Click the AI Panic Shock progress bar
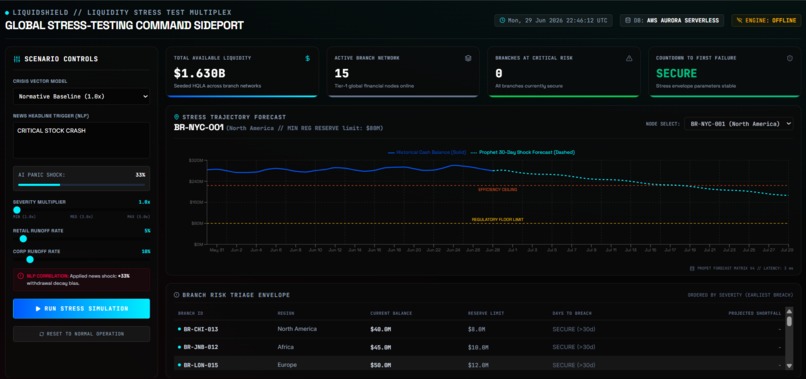Image resolution: width=806 pixels, height=379 pixels. [x=81, y=185]
